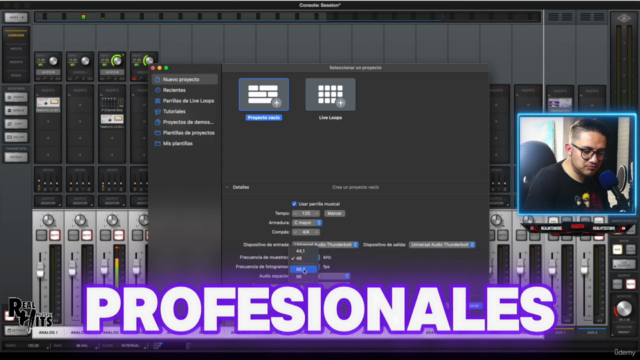The width and height of the screenshot is (640, 360).
Task: Switch to the INPUTS view in Console
Action: pos(16,49)
